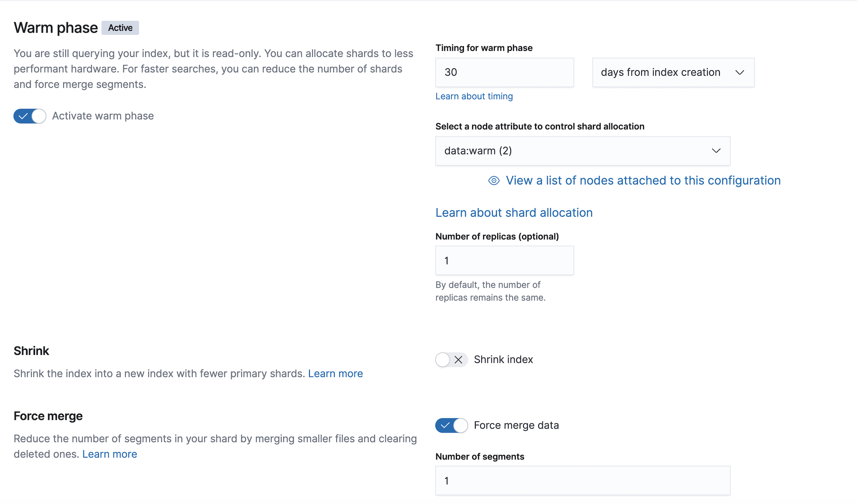Enable the Shrink index option
The image size is (857, 504).
451,359
